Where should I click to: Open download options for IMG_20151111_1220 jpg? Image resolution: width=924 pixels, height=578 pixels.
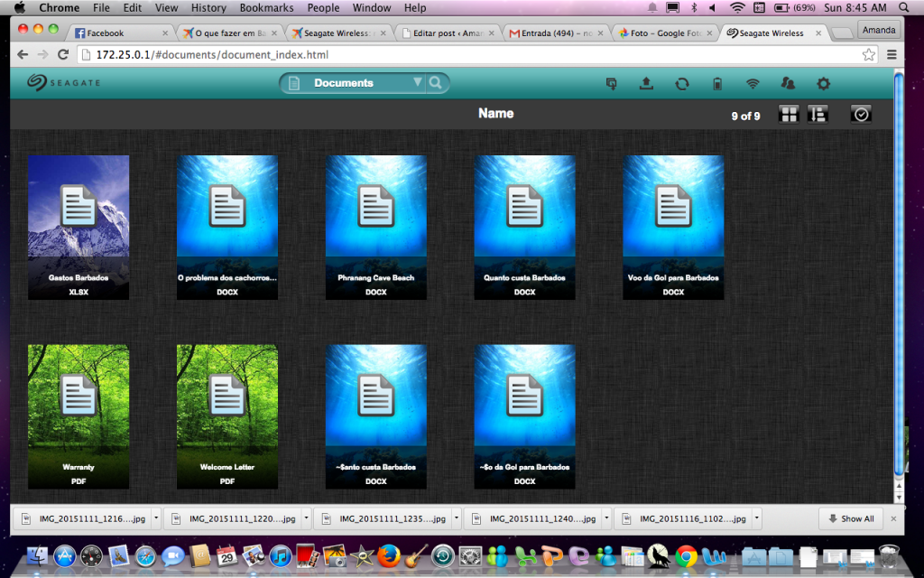coord(306,518)
